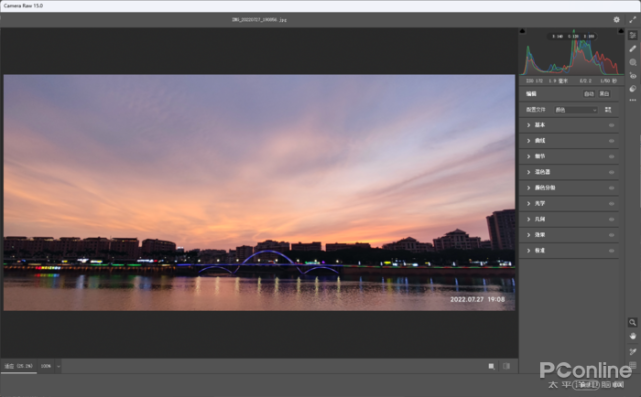
Task: Open the 配置文件 profile dropdown
Action: [576, 110]
